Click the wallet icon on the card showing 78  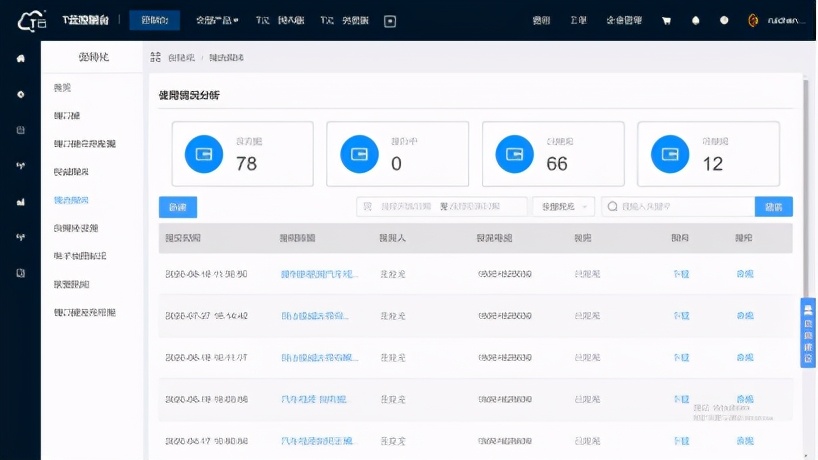click(x=204, y=154)
